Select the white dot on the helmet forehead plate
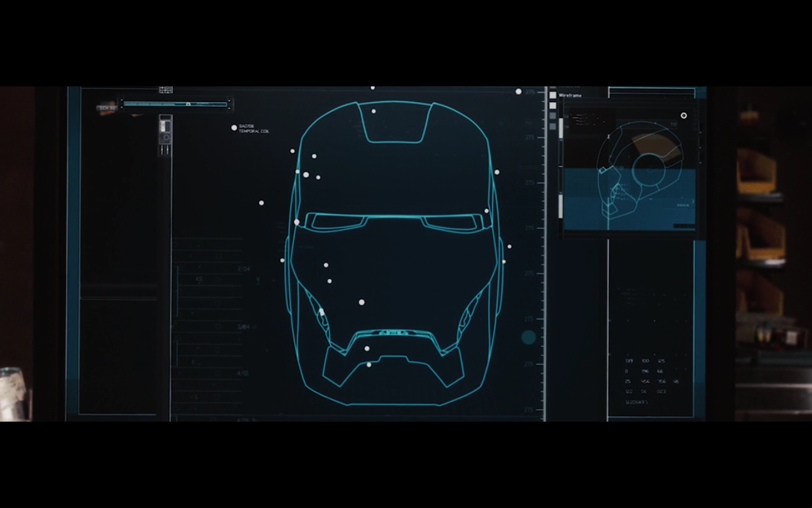The height and width of the screenshot is (508, 812). coord(373,111)
